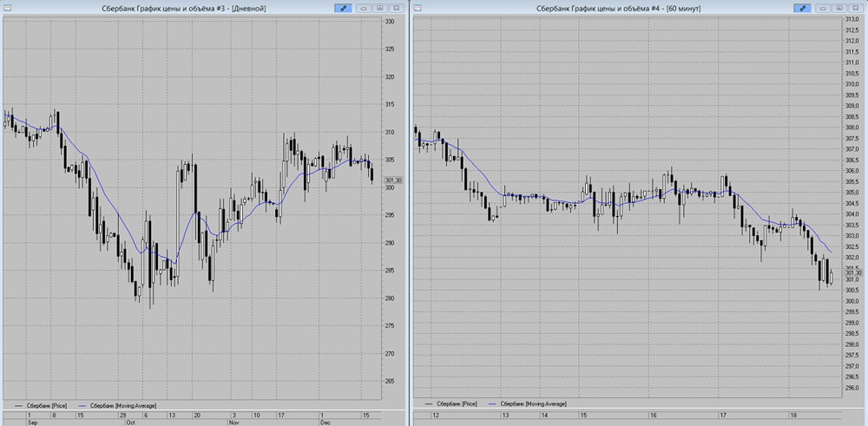Click the '265' price axis label
Viewport: 868px width, 426px height.
(390, 381)
